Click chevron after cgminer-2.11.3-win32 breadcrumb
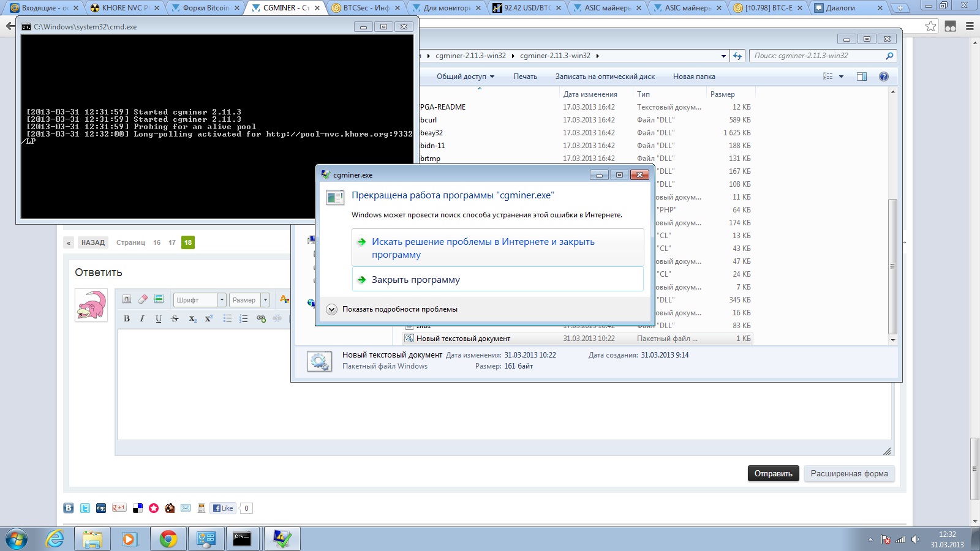This screenshot has height=551, width=980. pos(598,56)
